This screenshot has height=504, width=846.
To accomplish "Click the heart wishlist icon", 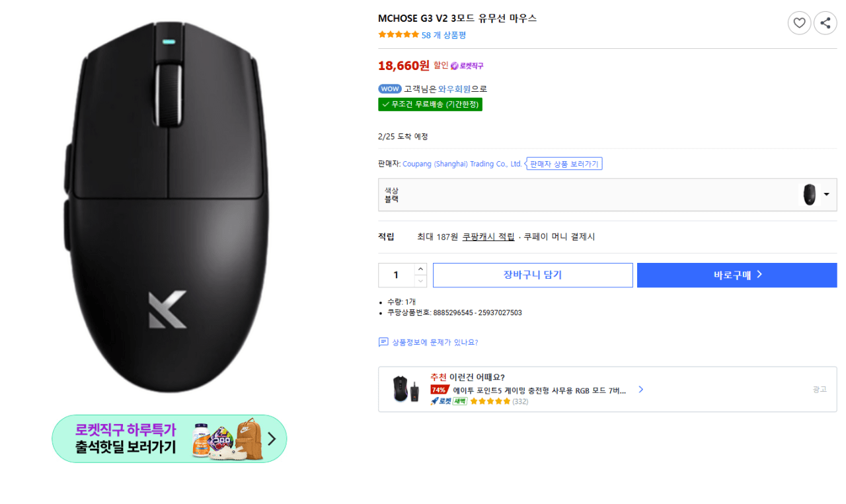I will (799, 24).
